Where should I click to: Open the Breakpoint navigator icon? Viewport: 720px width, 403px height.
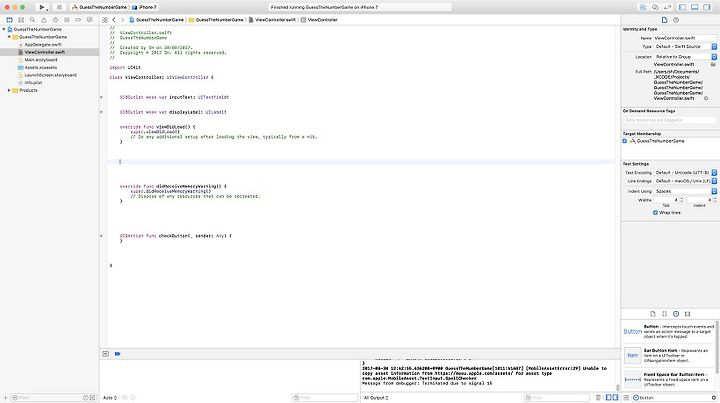point(78,20)
